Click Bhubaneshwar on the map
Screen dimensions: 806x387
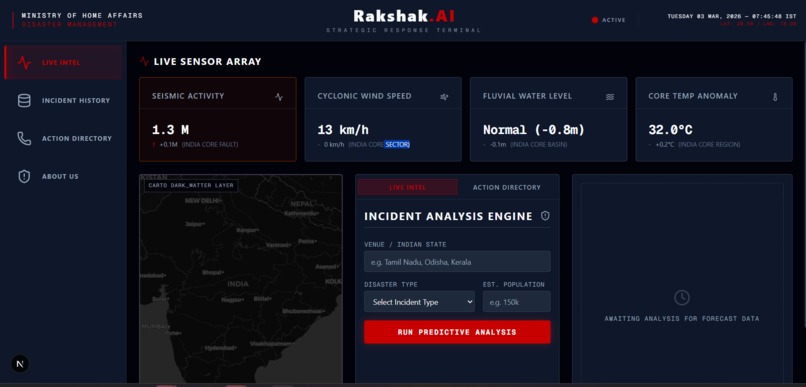(x=304, y=311)
